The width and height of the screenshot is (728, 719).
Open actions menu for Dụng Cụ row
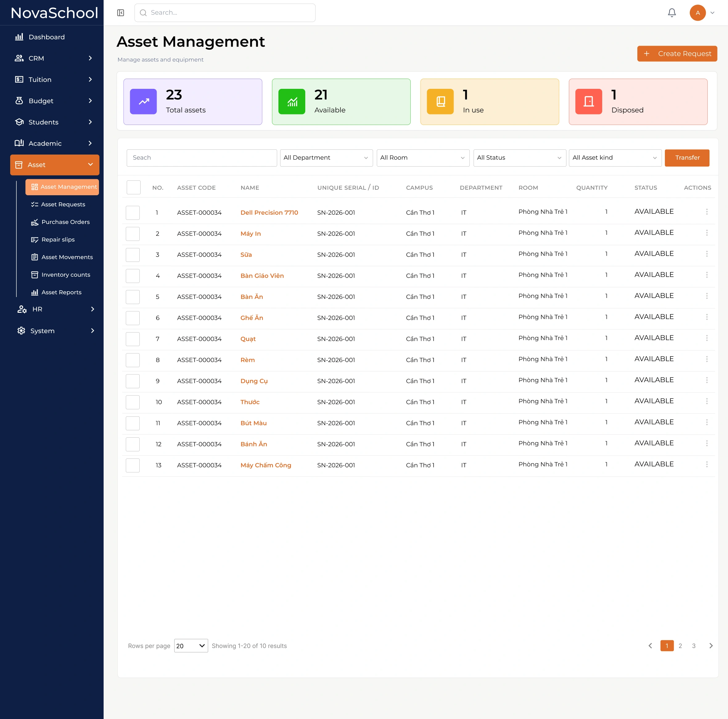707,380
